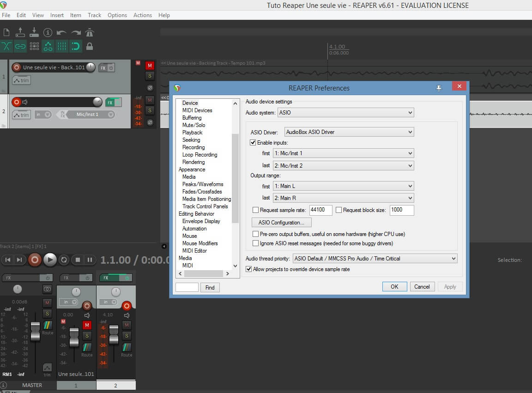Arm record on Une seule vie track
Viewport: 532px width, 393px height.
tap(16, 67)
